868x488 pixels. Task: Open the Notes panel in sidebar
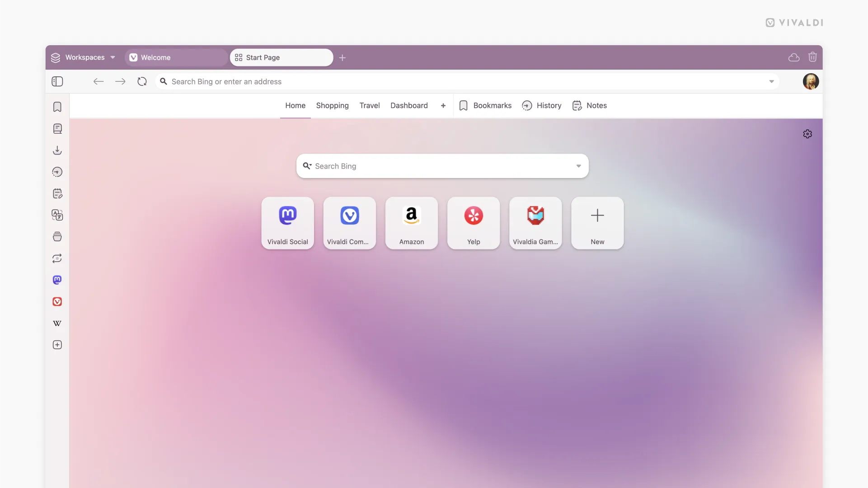[x=57, y=193]
